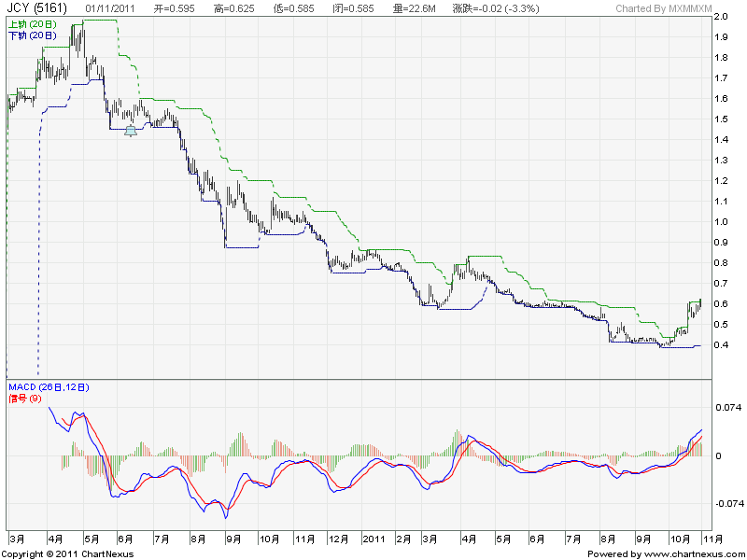Click the 2011 year marker on time axis

(x=374, y=539)
